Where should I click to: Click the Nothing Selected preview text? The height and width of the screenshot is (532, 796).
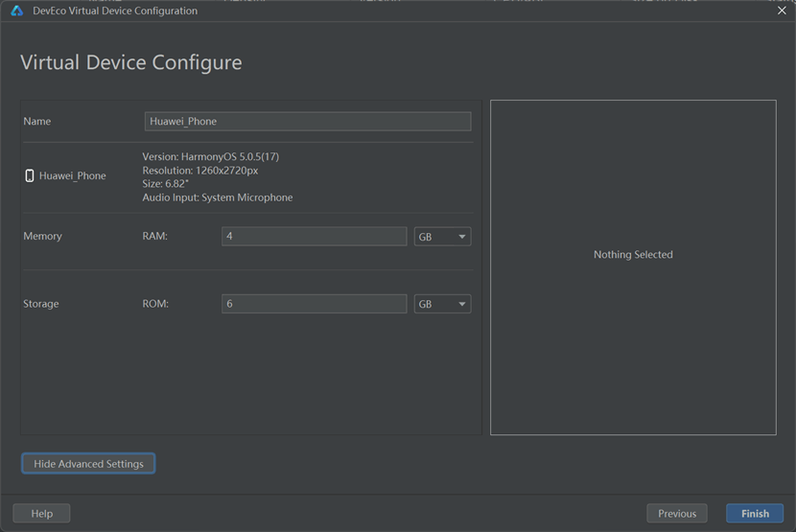(x=633, y=254)
